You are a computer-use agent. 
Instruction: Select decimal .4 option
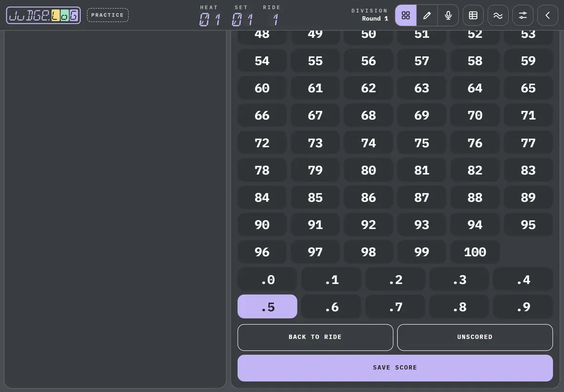pos(523,279)
